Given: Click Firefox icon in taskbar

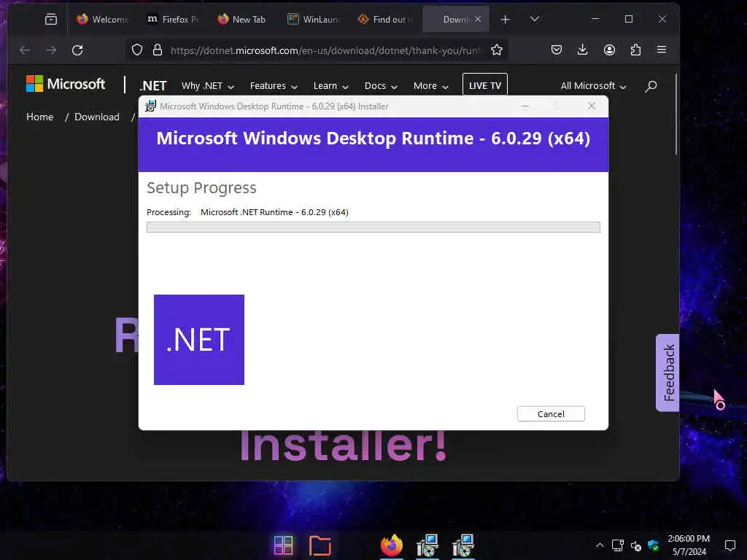Looking at the screenshot, I should (x=392, y=545).
